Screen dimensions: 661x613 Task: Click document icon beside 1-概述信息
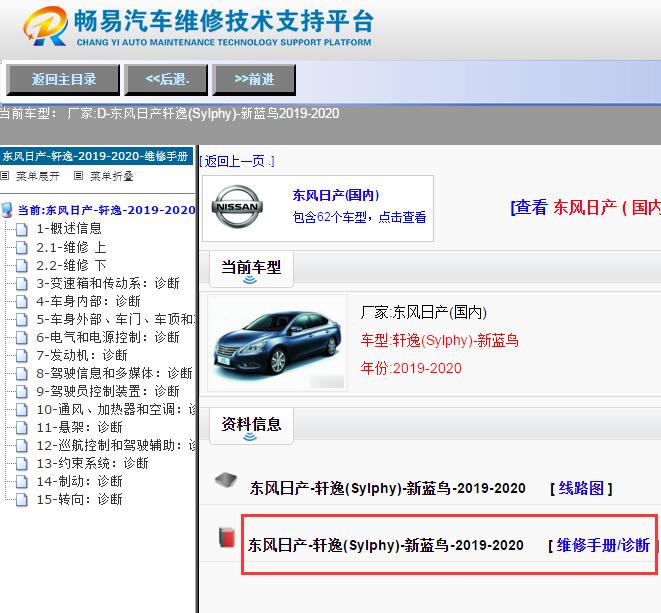pyautogui.click(x=21, y=229)
